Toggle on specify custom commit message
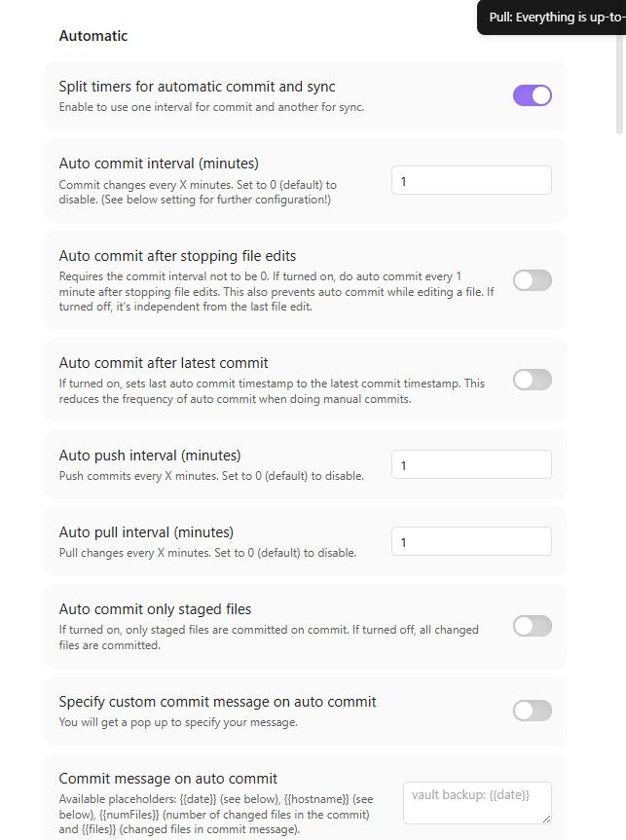Viewport: 626px width, 840px height. [x=532, y=711]
